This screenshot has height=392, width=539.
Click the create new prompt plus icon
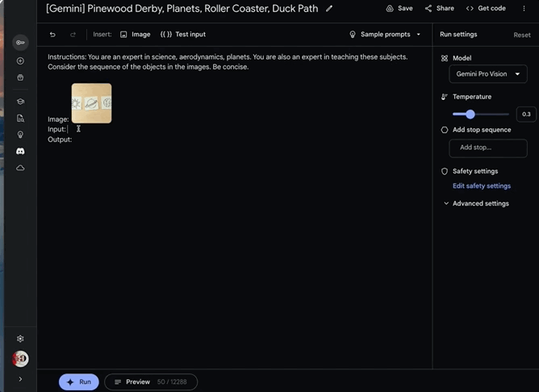click(x=20, y=61)
